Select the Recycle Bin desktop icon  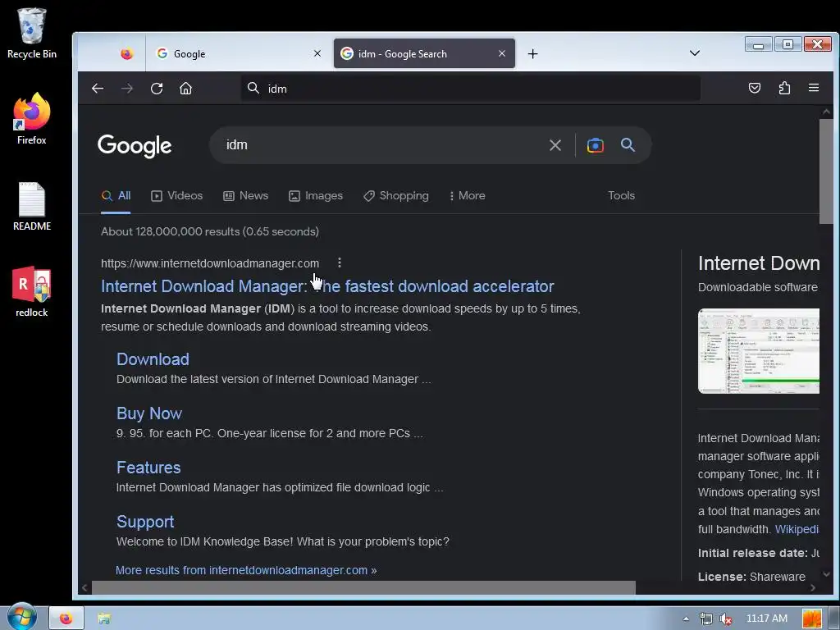(x=32, y=33)
